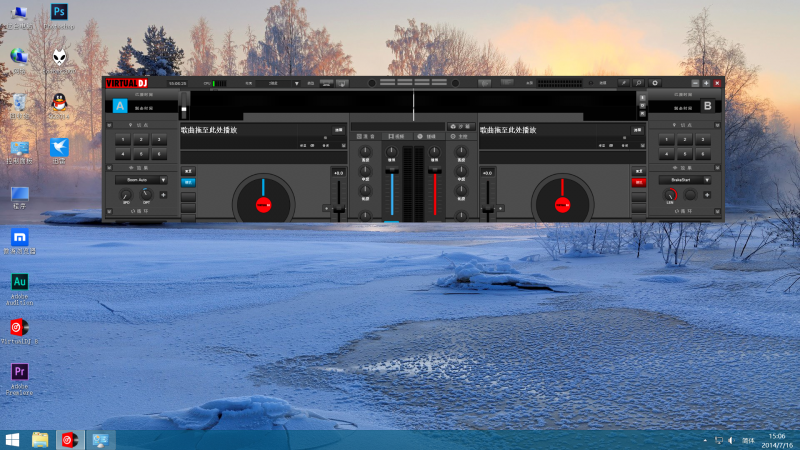Click the SPD effect knob on deck A

tap(126, 195)
